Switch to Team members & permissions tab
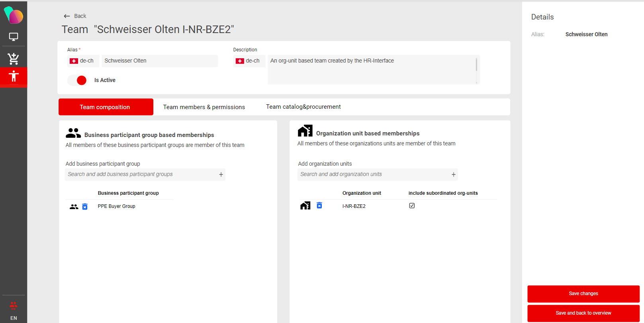644x323 pixels. [x=204, y=107]
